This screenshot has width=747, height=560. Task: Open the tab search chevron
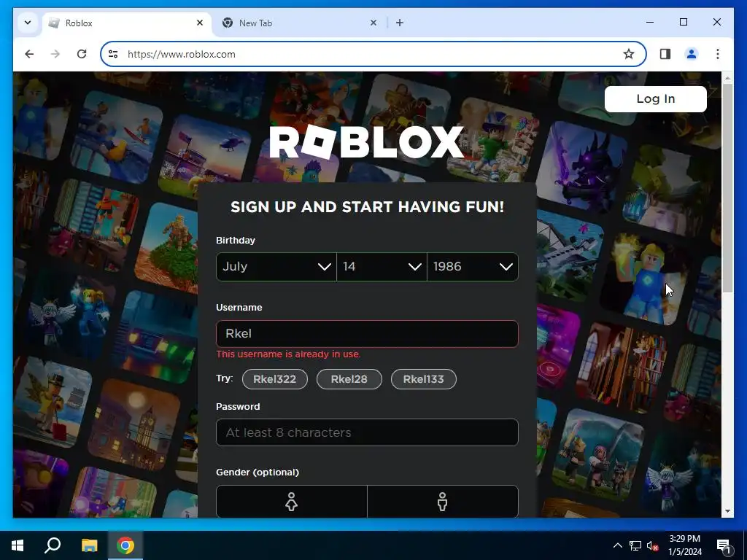pos(28,23)
